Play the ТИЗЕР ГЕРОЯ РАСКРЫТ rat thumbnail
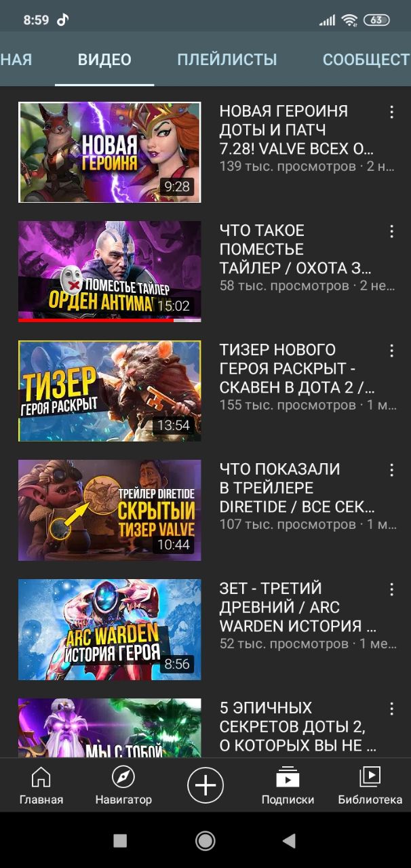This screenshot has width=411, height=868. coord(109,391)
